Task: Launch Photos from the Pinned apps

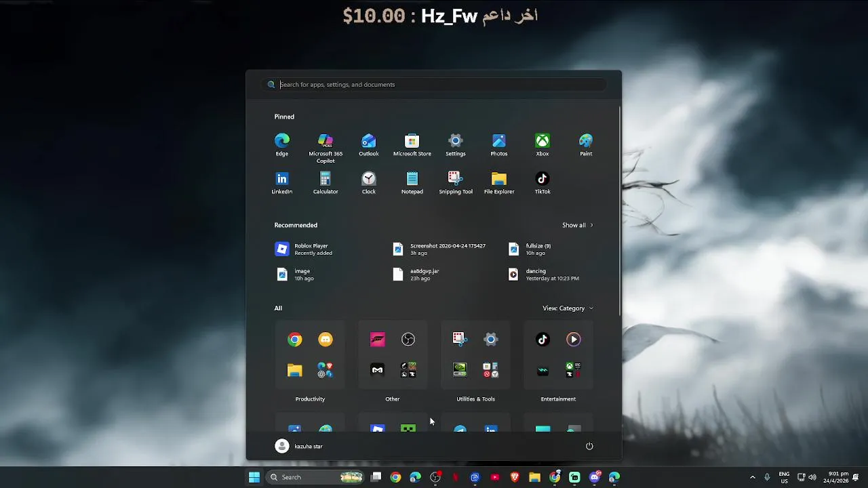Action: pyautogui.click(x=499, y=145)
